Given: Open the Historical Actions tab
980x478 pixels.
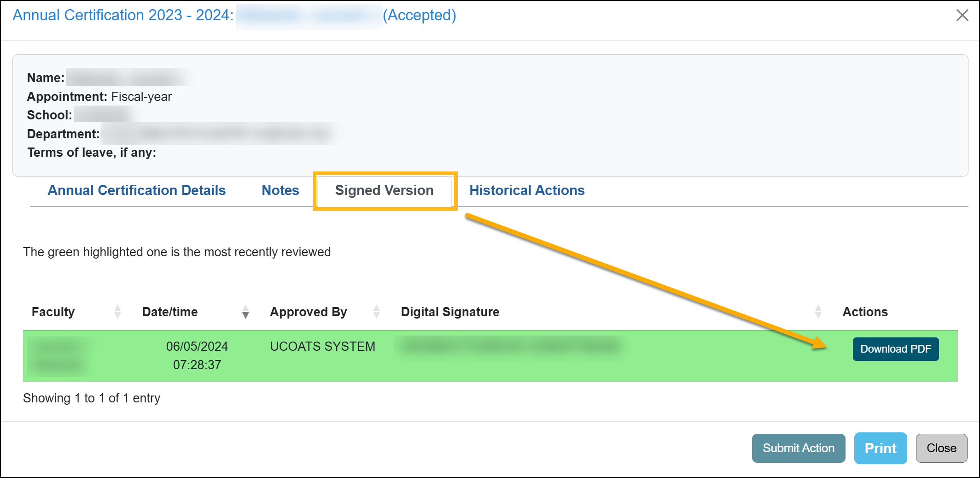Looking at the screenshot, I should [x=526, y=190].
